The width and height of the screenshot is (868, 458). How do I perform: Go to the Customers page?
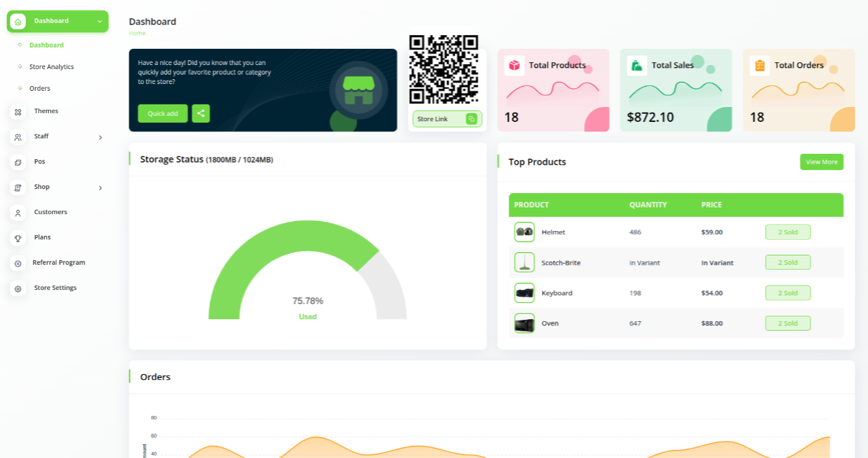click(51, 212)
